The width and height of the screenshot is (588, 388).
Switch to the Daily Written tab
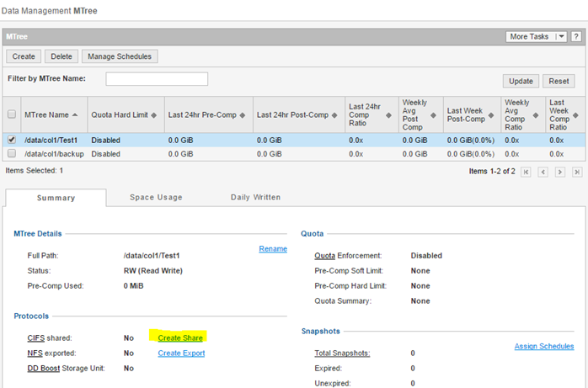click(255, 197)
